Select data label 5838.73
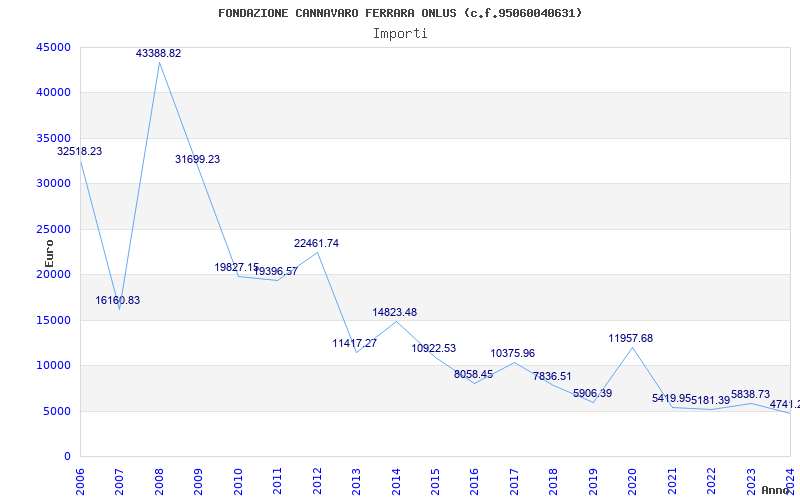The image size is (800, 500). 750,394
